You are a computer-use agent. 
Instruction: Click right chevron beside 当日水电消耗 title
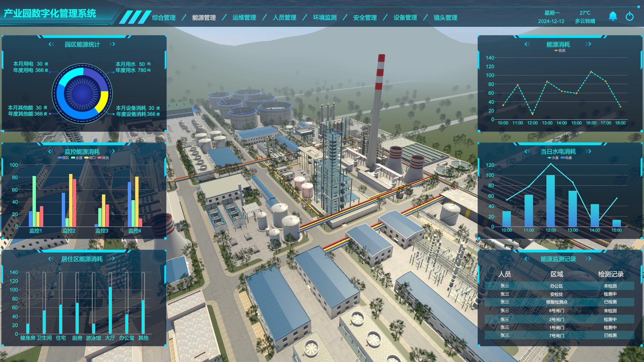tap(588, 152)
